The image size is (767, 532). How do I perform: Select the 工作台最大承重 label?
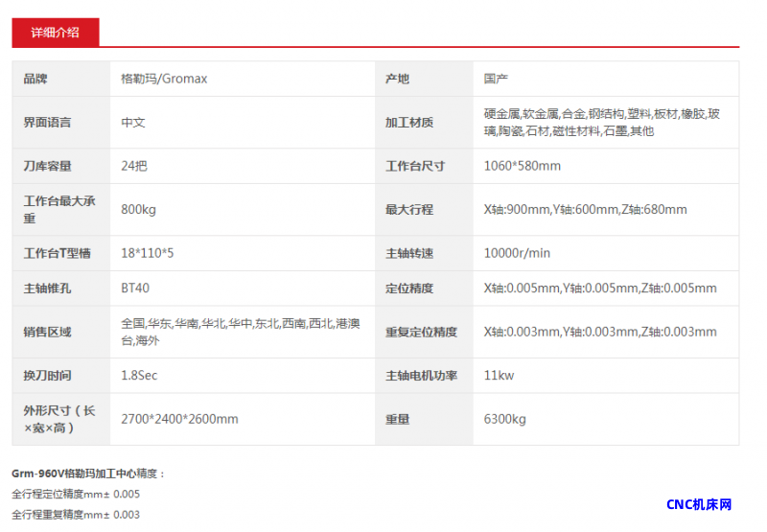[x=59, y=210]
